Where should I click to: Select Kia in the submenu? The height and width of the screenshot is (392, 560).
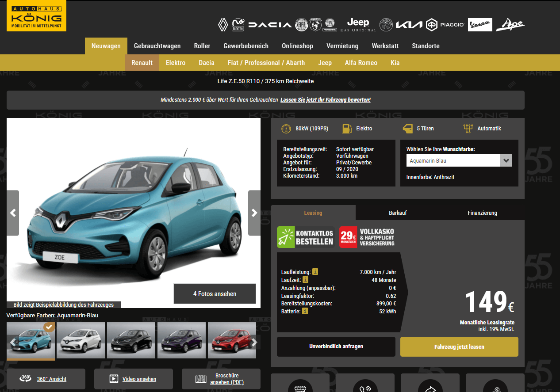tap(395, 63)
